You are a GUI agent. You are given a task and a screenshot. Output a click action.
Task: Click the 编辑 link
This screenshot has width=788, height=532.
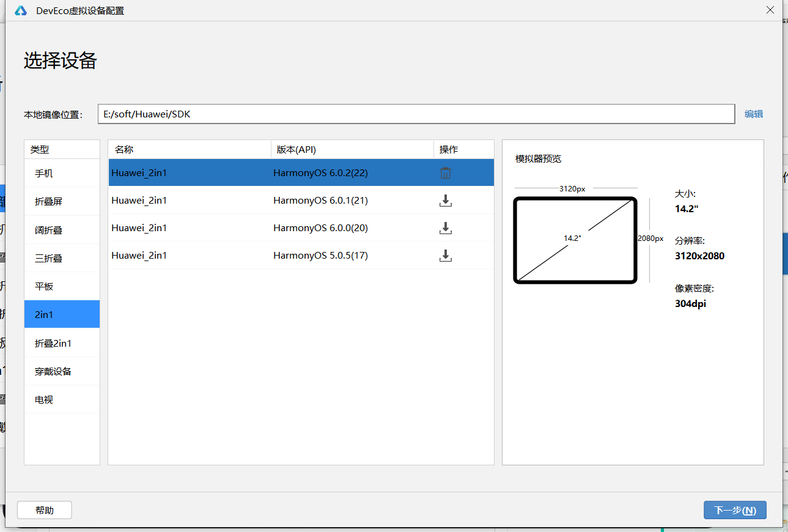click(753, 114)
